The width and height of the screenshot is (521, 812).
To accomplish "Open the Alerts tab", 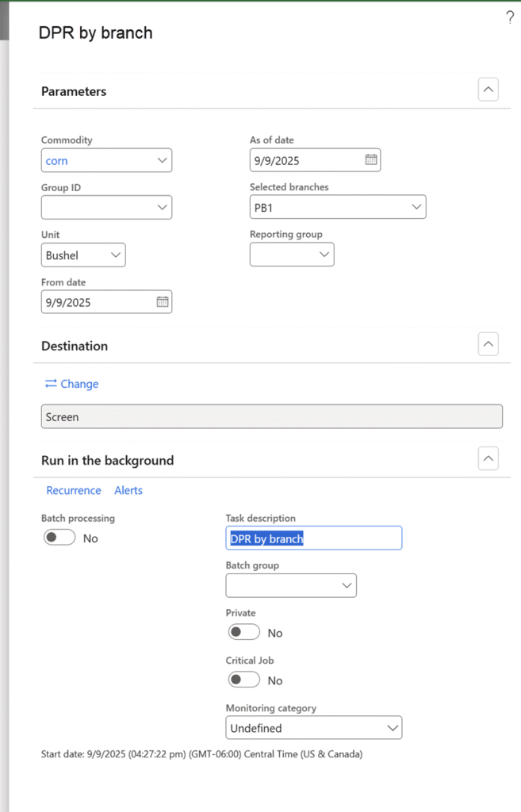I will [128, 490].
